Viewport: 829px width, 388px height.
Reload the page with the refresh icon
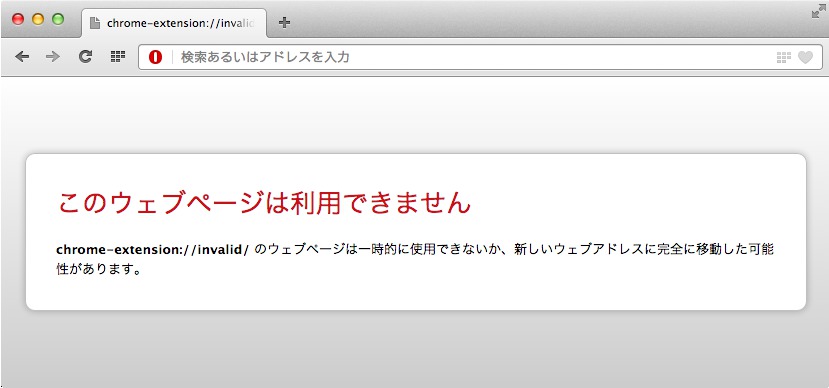point(85,57)
